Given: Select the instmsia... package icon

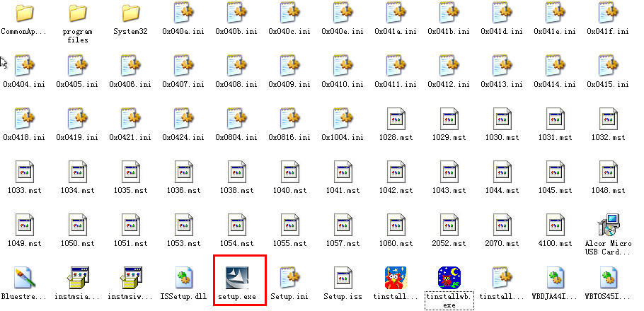Looking at the screenshot, I should pyautogui.click(x=78, y=278).
